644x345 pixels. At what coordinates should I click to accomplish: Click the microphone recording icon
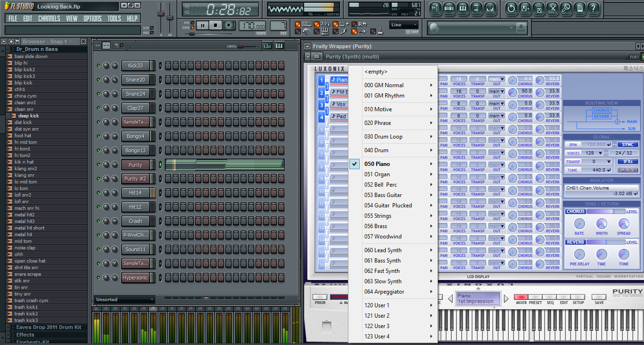566,8
